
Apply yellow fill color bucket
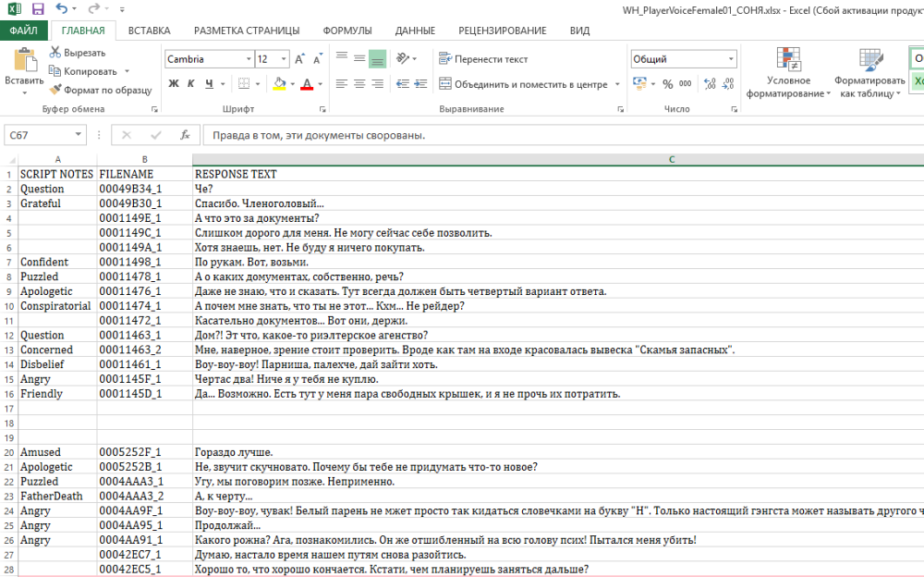[x=280, y=84]
